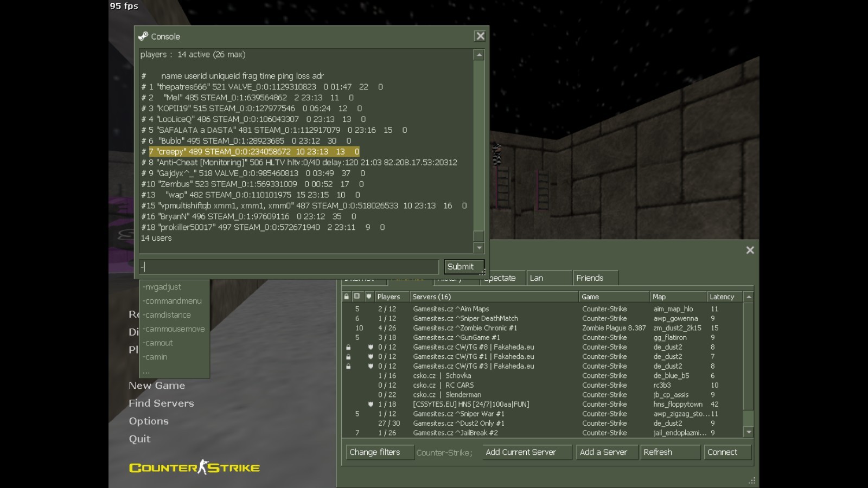
Task: Click the up arrow of the server list scrollbar
Action: tap(749, 297)
